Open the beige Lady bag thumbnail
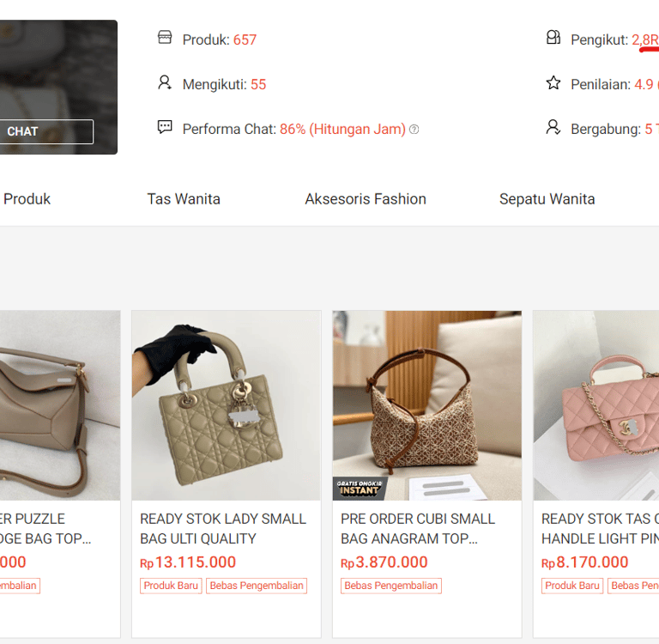 (226, 405)
